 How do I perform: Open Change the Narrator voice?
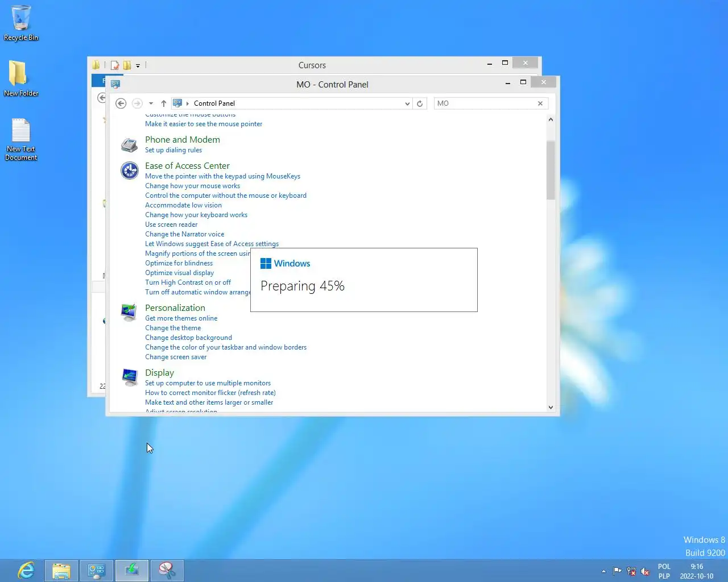(184, 234)
